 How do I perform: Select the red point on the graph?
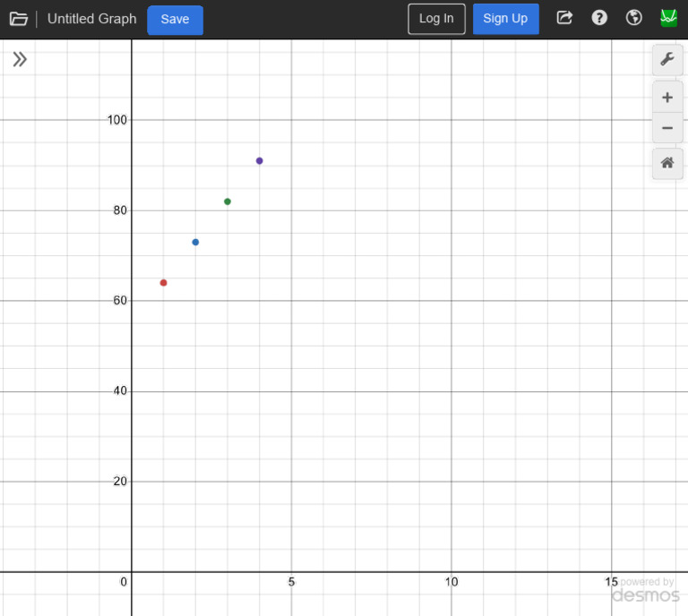tap(163, 283)
